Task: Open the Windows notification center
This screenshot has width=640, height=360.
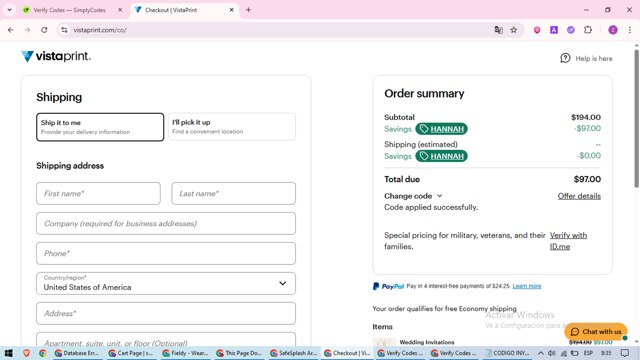Action: click(x=624, y=353)
